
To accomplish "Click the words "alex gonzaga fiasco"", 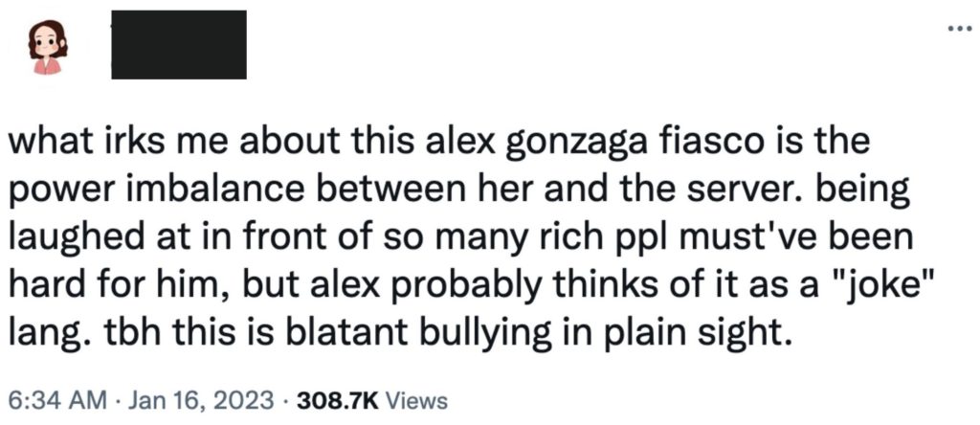I will click(x=517, y=145).
